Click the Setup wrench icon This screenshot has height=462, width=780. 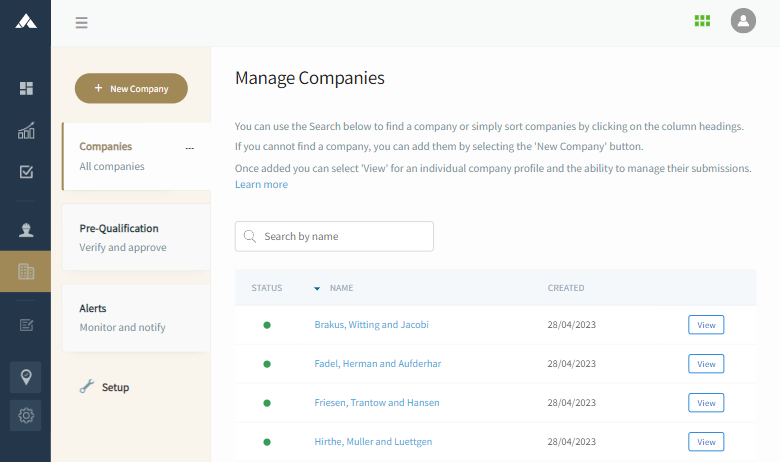[x=87, y=386]
